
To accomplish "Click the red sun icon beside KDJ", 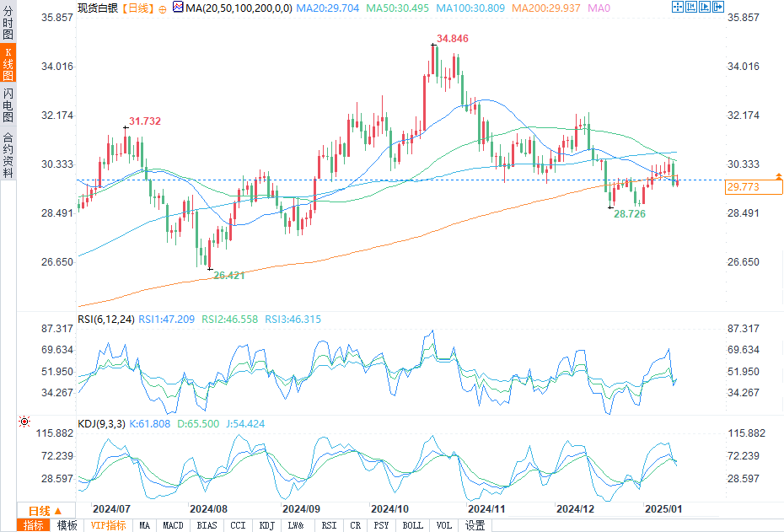I will click(x=24, y=422).
